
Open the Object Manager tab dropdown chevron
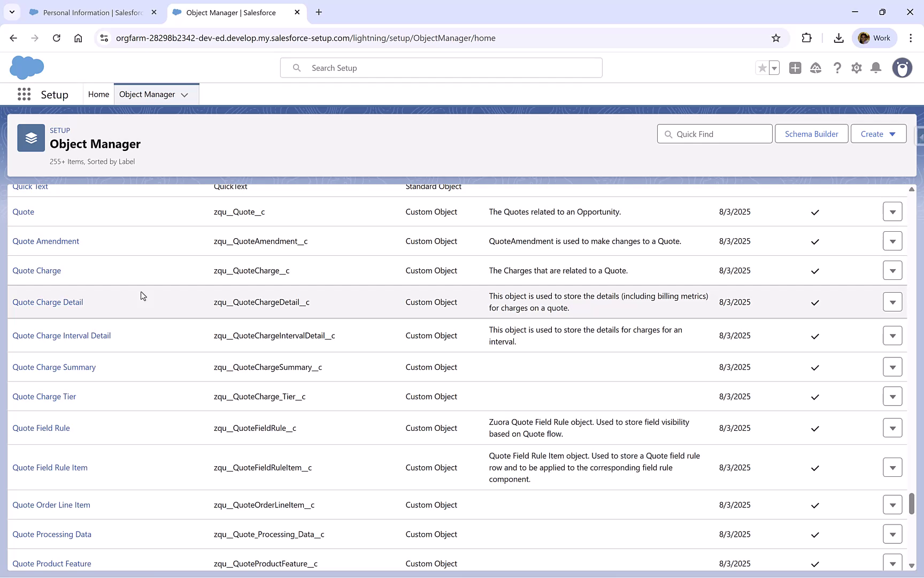coord(184,94)
